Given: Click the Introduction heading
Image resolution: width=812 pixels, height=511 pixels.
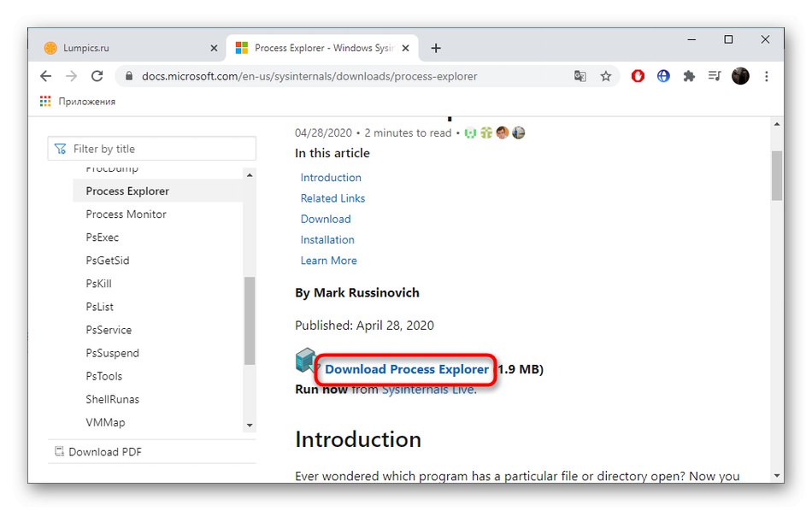Looking at the screenshot, I should (358, 439).
